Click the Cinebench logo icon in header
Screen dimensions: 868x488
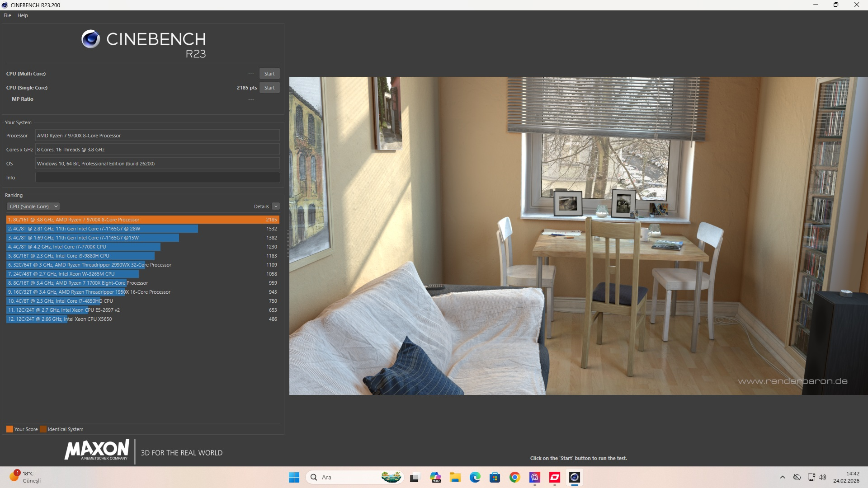tap(90, 39)
